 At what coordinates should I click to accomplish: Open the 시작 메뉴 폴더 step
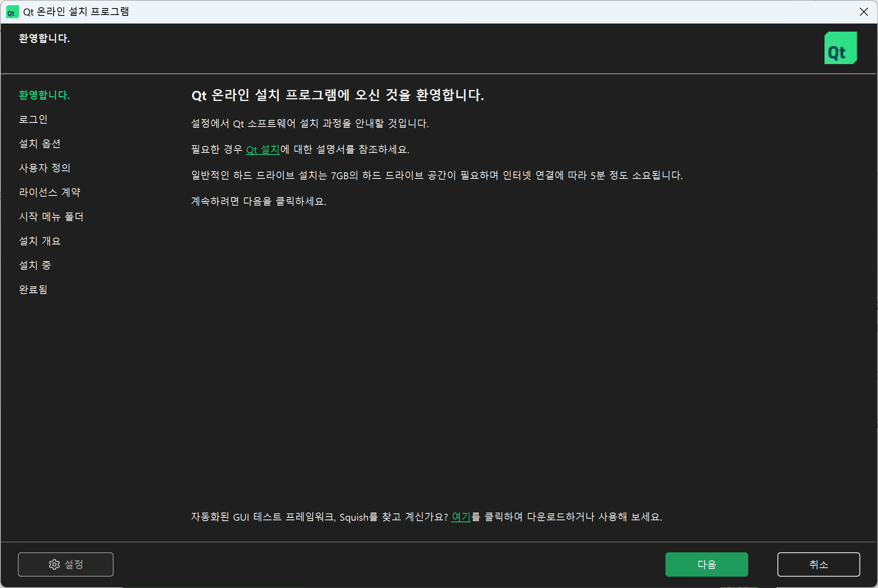pos(52,217)
